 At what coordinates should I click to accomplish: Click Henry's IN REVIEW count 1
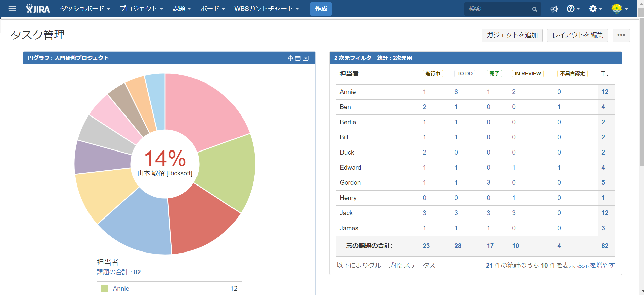514,198
